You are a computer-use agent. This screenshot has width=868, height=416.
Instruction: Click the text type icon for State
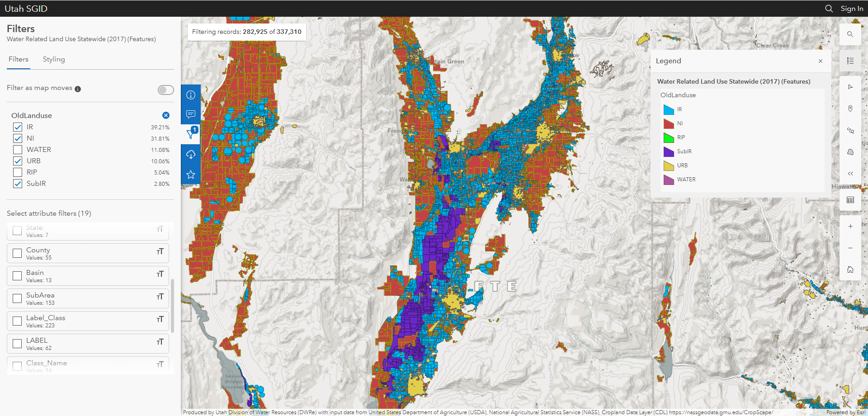point(160,229)
